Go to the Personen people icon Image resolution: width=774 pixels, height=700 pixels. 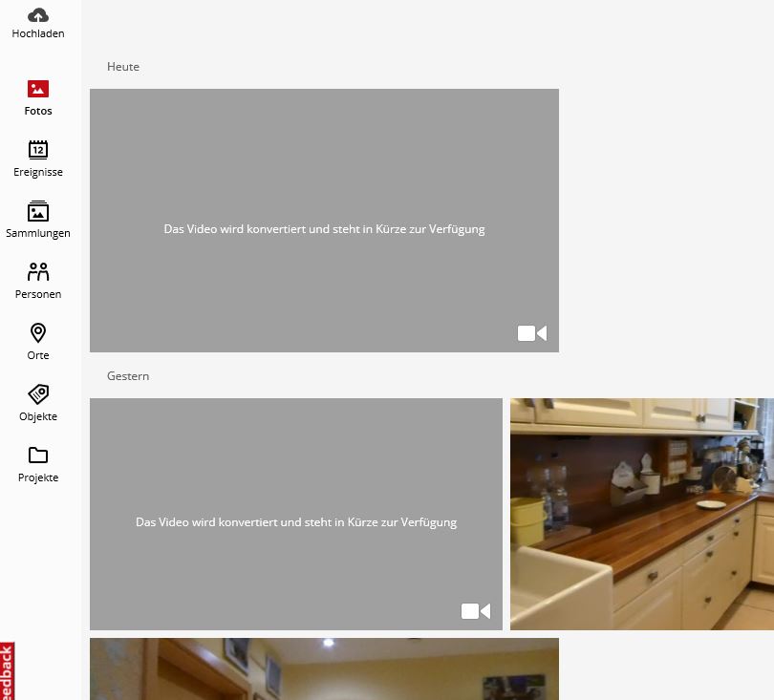pos(38,272)
